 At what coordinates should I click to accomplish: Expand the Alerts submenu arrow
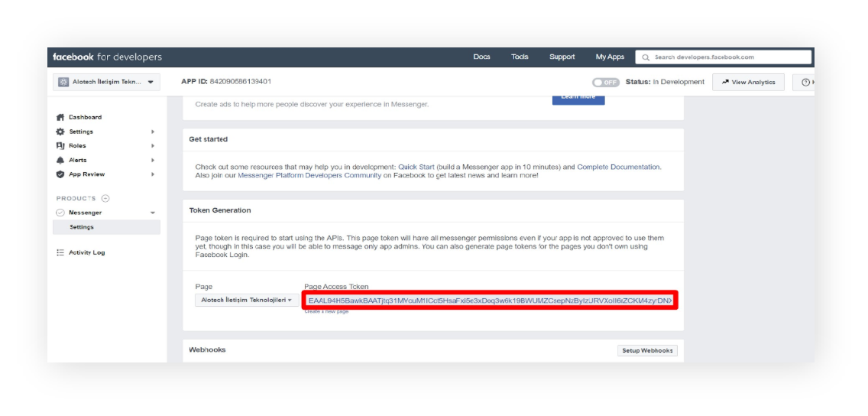coord(153,160)
